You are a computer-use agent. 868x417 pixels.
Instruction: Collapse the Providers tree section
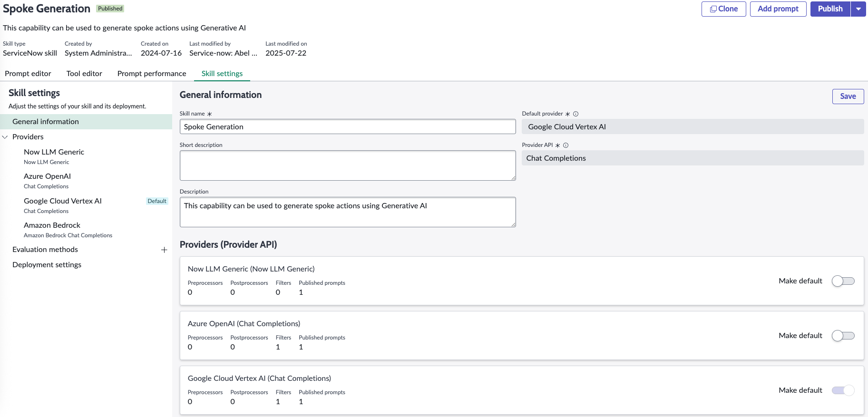click(x=5, y=137)
